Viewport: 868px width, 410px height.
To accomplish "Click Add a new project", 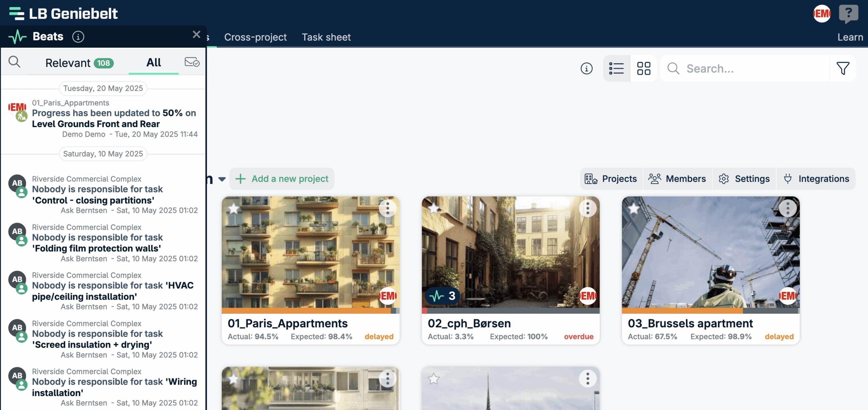I will [282, 179].
